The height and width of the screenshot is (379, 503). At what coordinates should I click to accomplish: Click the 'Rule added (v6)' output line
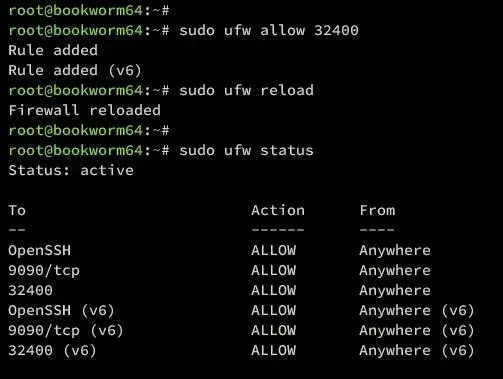coord(75,70)
